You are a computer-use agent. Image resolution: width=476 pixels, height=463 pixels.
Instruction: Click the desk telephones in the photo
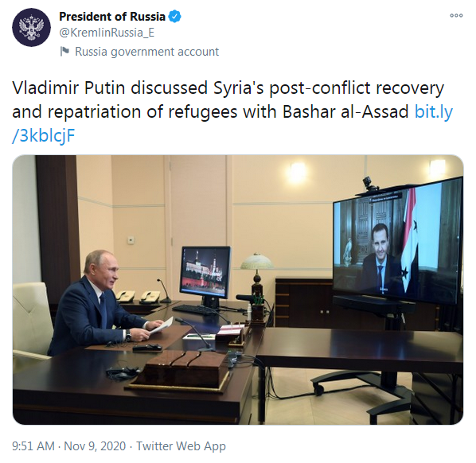pos(139,297)
